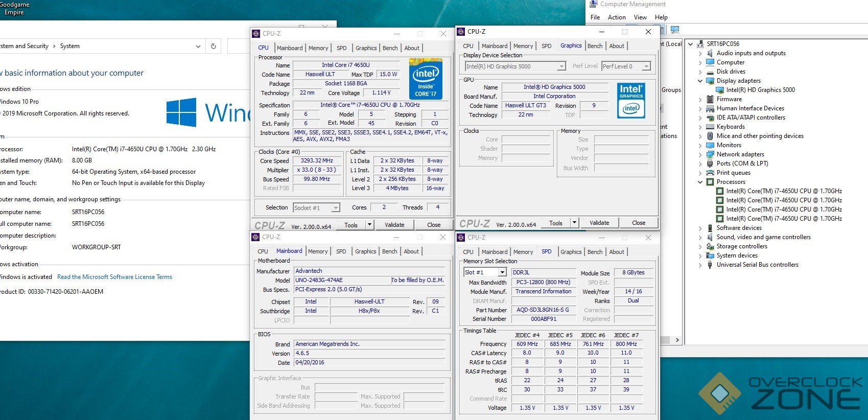Click the Audio inputs and outputs icon
The image size is (868, 420).
coord(710,53)
